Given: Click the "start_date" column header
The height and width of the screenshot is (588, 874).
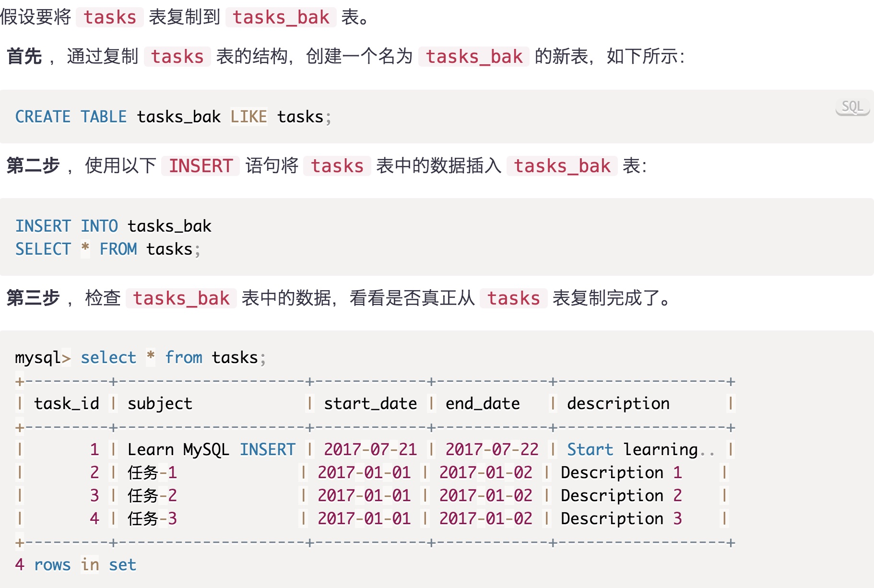Looking at the screenshot, I should point(370,403).
